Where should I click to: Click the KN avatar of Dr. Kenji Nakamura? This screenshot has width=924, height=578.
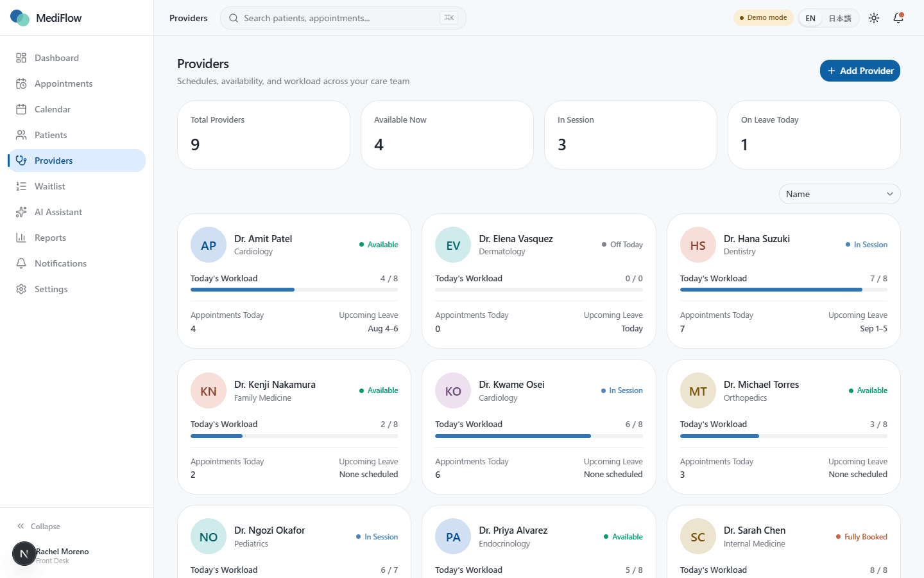point(209,390)
